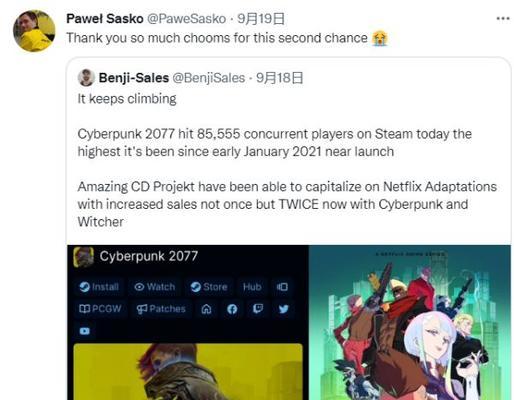Open the PCGW wiki link
Image resolution: width=514 pixels, height=400 pixels.
(x=100, y=309)
